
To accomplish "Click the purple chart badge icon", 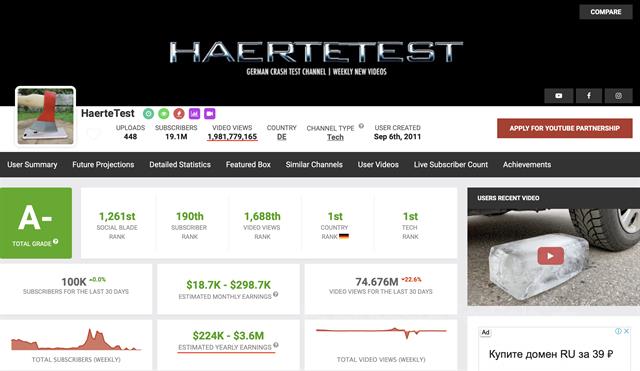I will click(194, 113).
